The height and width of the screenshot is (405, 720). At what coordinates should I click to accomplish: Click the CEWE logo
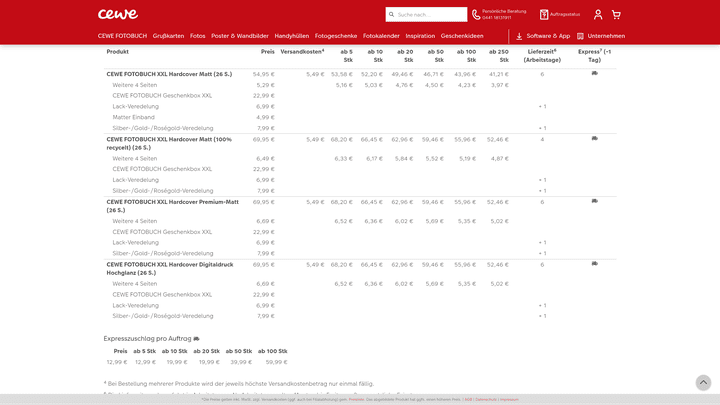coord(118,14)
